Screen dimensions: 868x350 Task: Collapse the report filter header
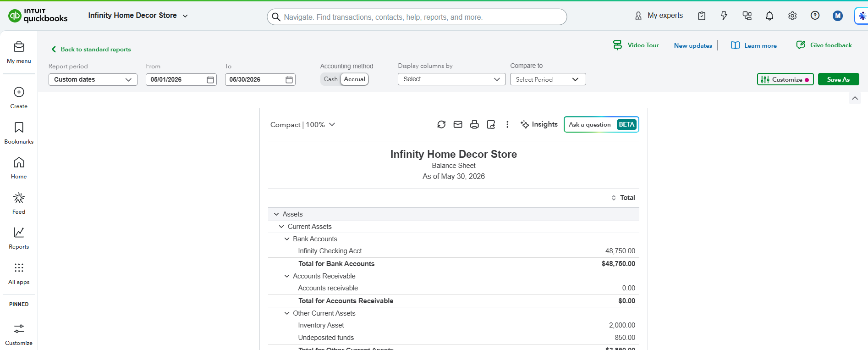point(855,98)
